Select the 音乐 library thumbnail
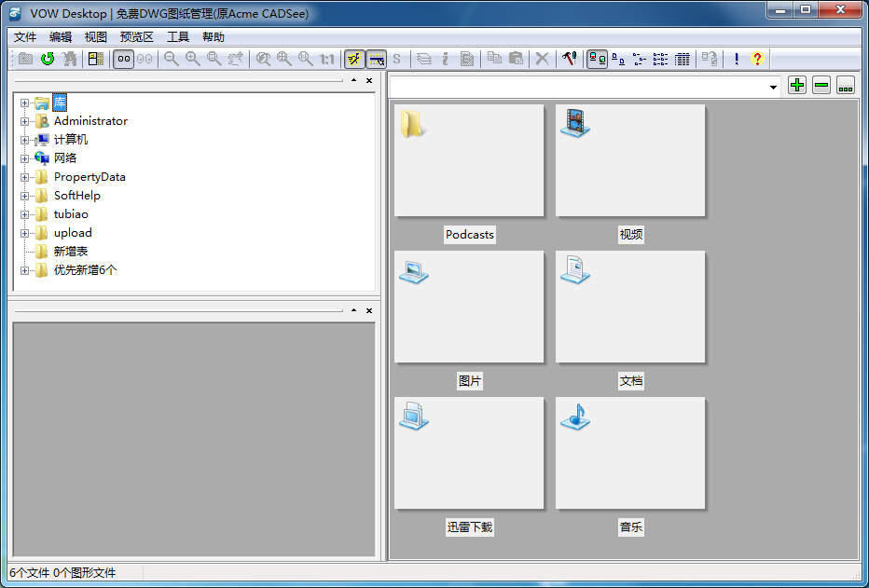 [x=630, y=454]
